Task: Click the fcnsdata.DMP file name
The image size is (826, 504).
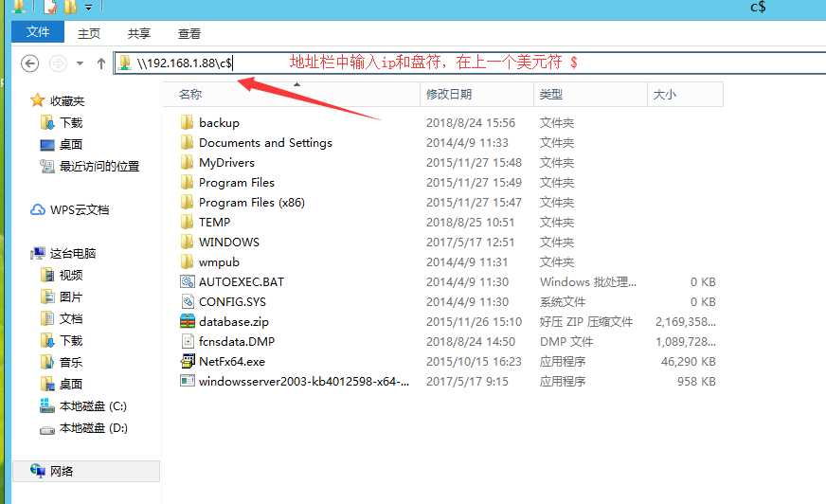Action: pyautogui.click(x=237, y=341)
